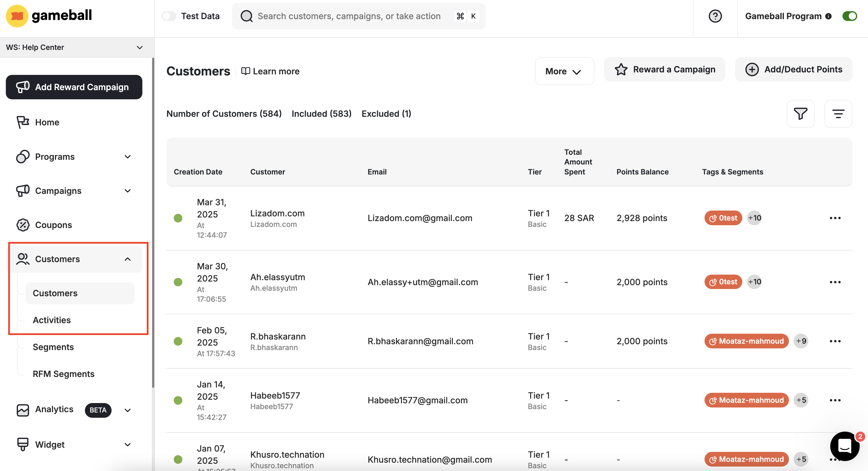This screenshot has width=868, height=471.
Task: Turn off the Gameball Program switch
Action: pos(849,16)
